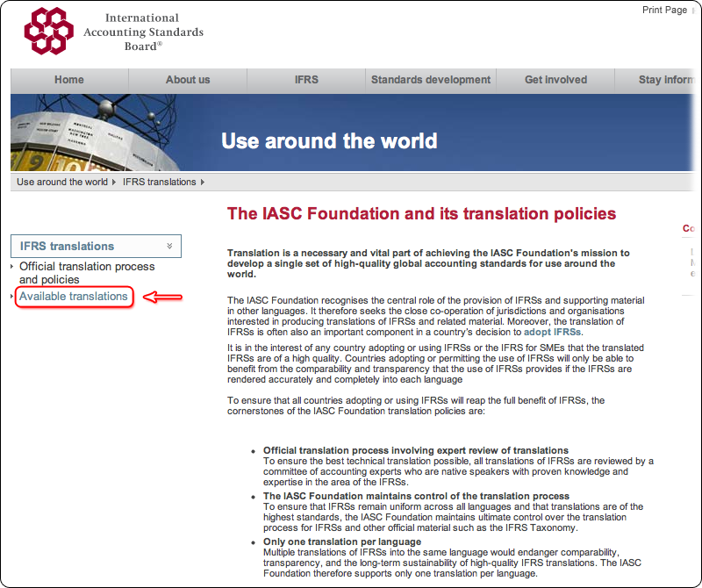Click the IASB hexagon logo

48,31
